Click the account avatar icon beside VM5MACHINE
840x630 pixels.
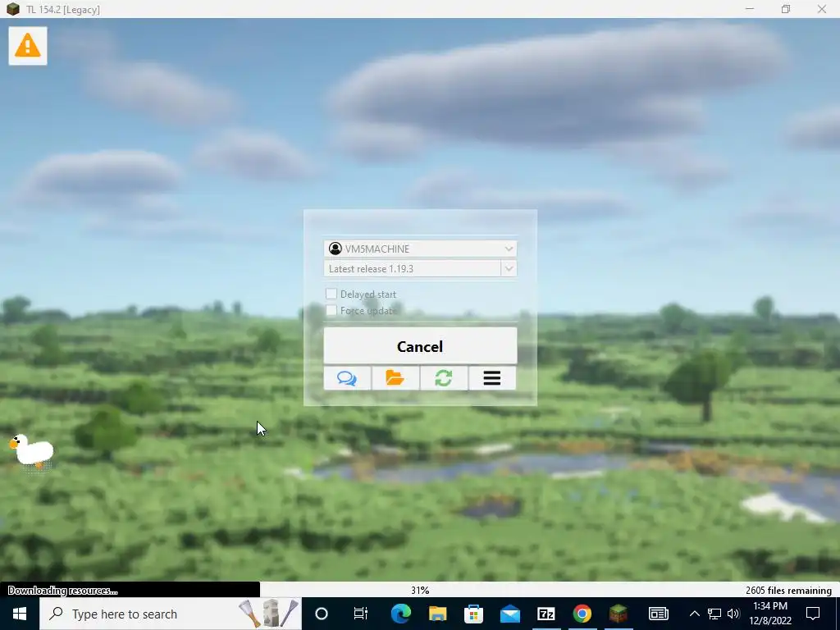[x=336, y=249]
